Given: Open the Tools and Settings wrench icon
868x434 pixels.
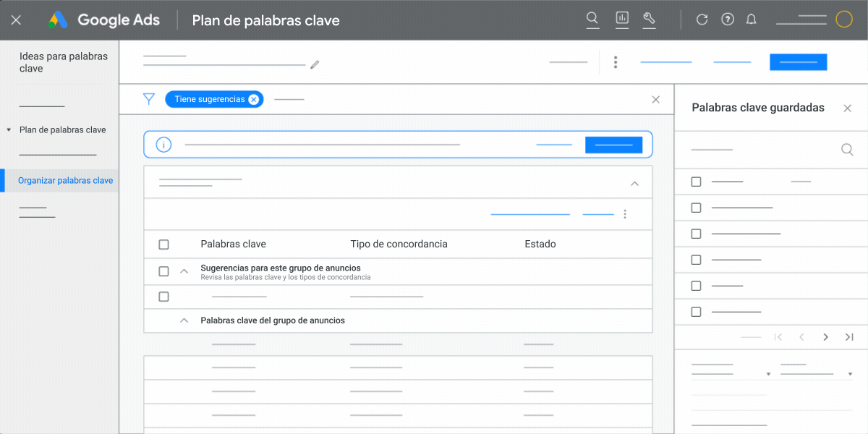Looking at the screenshot, I should [648, 20].
